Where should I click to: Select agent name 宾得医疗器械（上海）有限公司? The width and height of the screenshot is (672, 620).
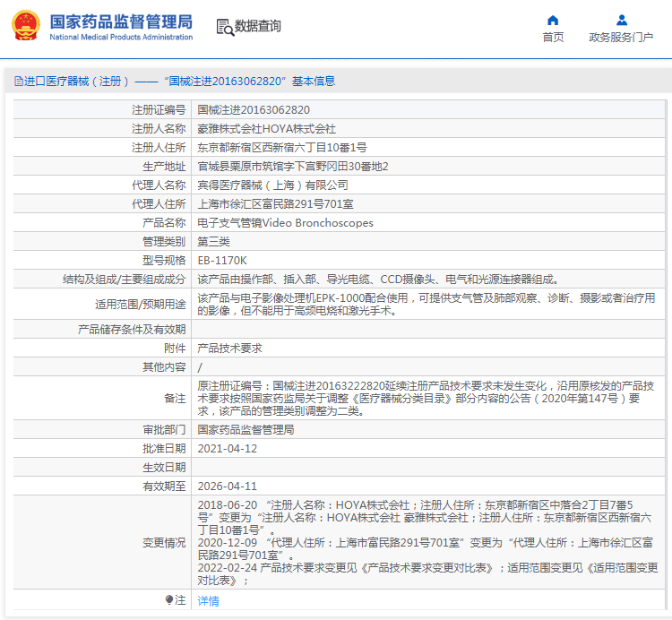(x=272, y=185)
